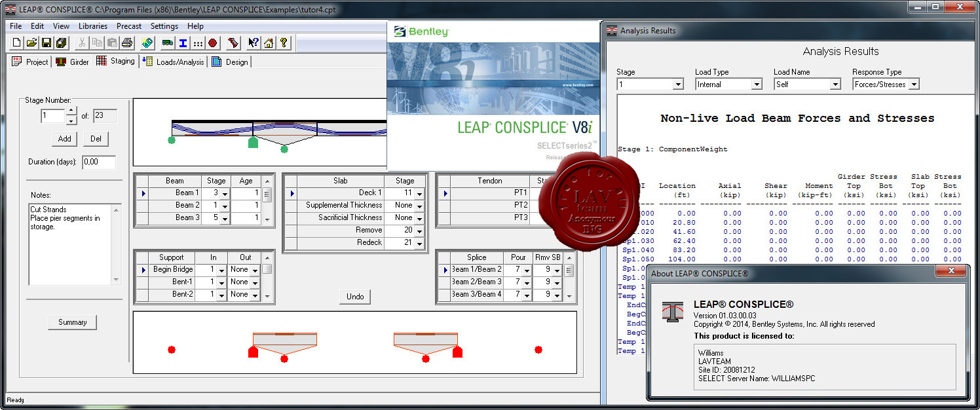
Task: Open the Stage dropdown in Analysis Results
Action: coord(677,84)
